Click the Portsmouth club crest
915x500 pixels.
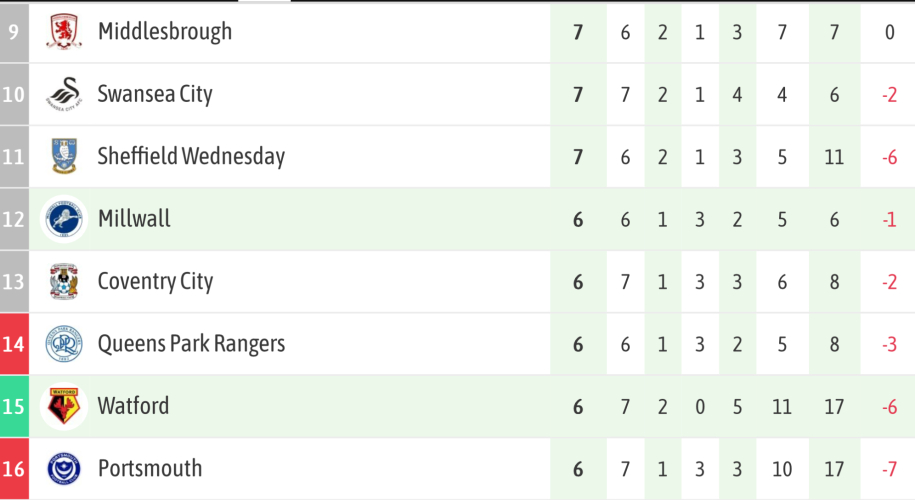click(65, 468)
